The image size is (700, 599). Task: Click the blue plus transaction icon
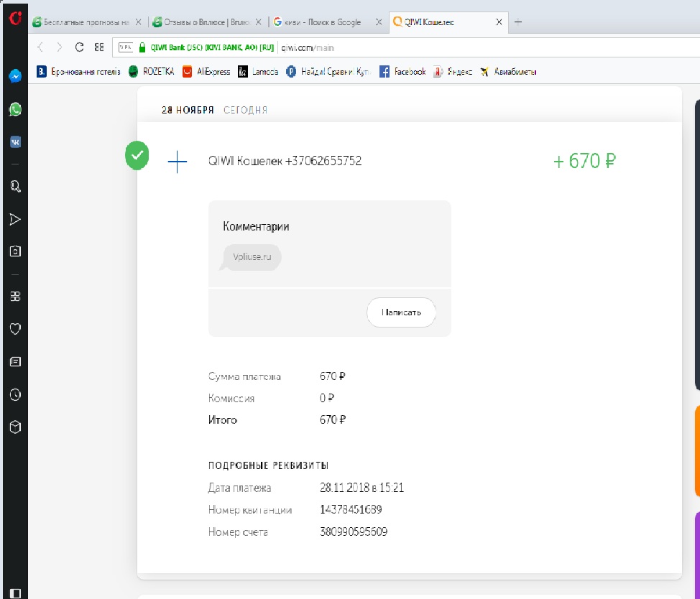click(x=178, y=162)
